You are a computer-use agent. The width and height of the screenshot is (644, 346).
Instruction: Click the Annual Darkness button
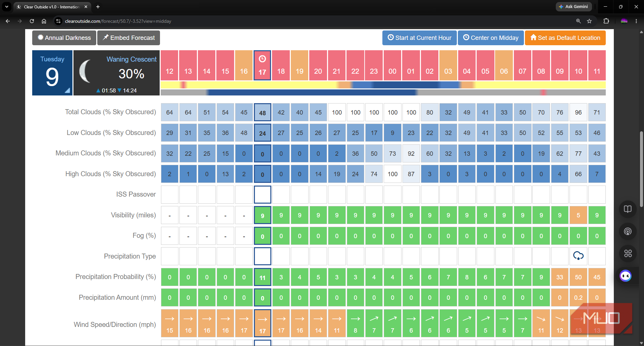click(64, 38)
